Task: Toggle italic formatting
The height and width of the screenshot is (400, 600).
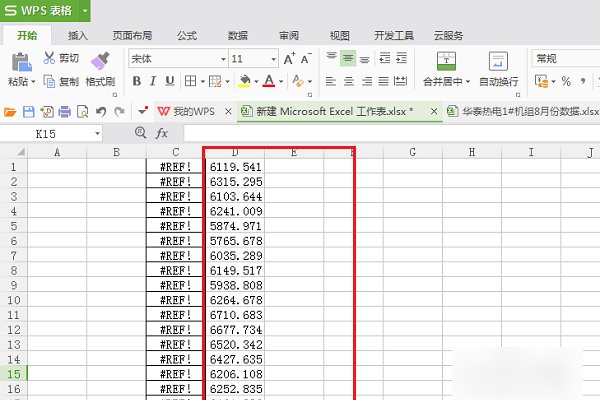Action: [x=153, y=81]
